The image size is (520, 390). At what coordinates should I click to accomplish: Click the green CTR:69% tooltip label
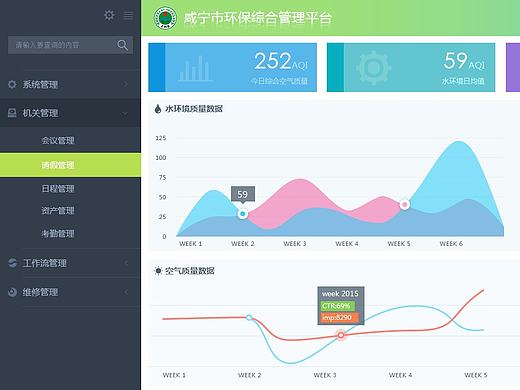click(338, 306)
